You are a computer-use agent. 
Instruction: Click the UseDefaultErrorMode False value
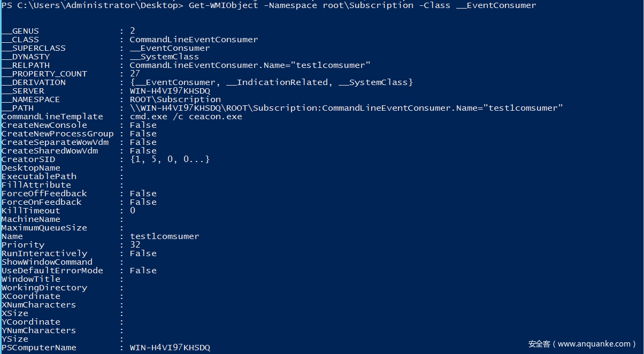click(143, 271)
